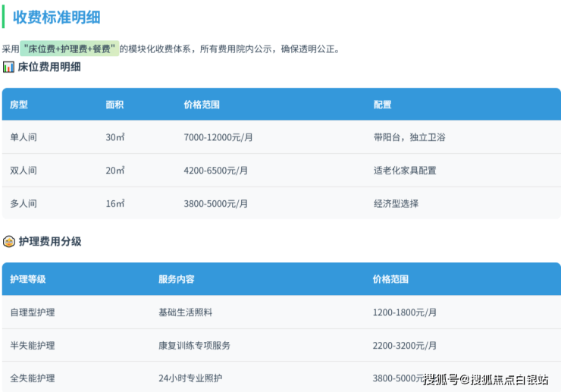
Task: Click the 适老化家具配置 cell
Action: click(x=405, y=171)
